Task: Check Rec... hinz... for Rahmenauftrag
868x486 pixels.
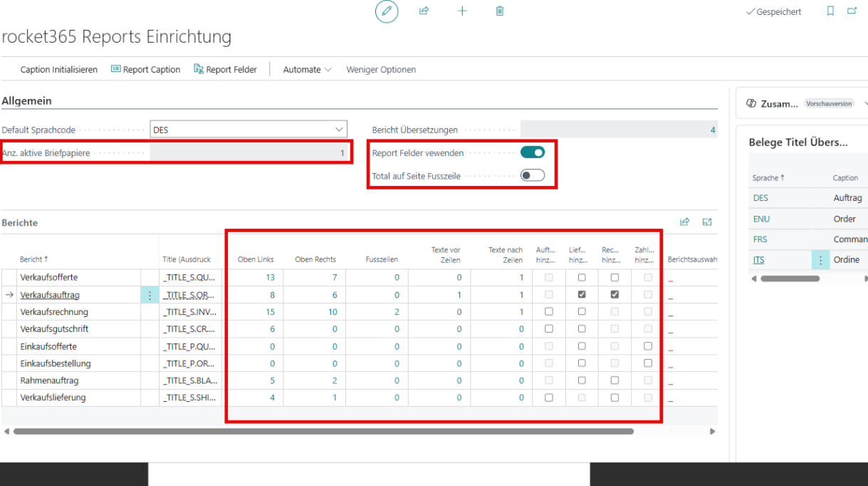Action: click(615, 380)
